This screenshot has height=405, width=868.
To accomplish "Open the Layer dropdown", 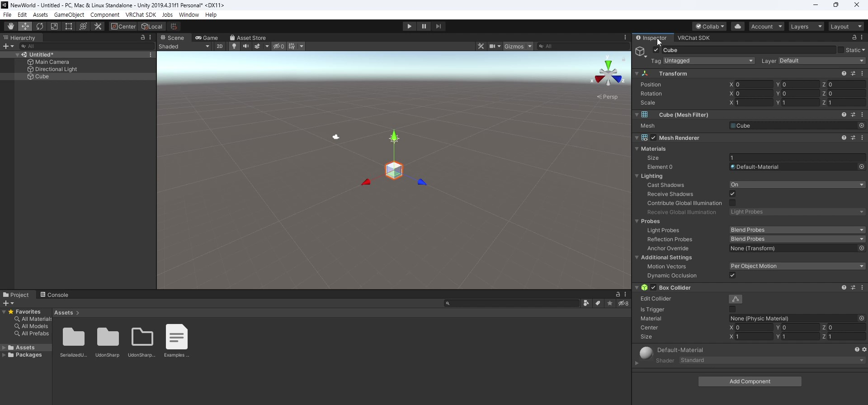I will coord(821,61).
